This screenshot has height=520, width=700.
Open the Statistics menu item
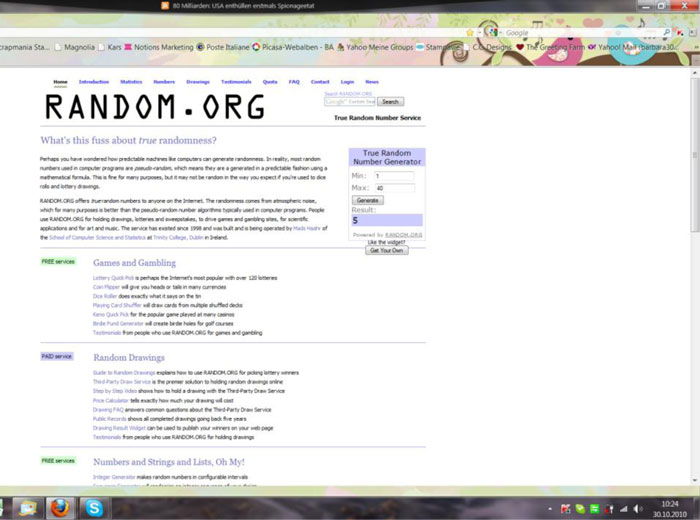pos(131,82)
